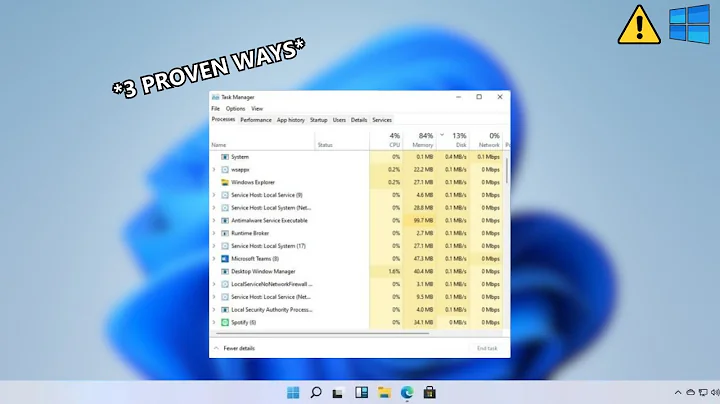Collapse view with Fewer details
This screenshot has width=720, height=404.
[234, 348]
